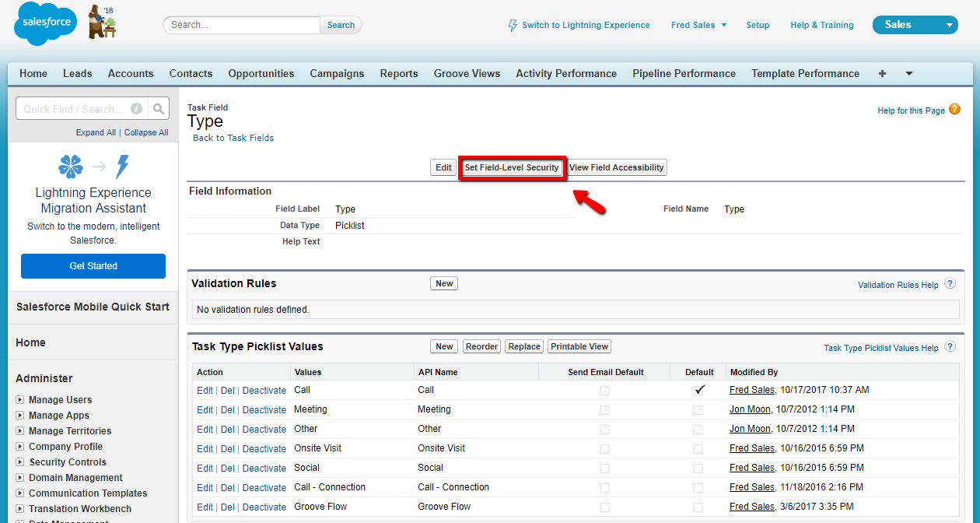Click the Task Type Picklist Values Help question icon
The image size is (980, 523).
(950, 347)
